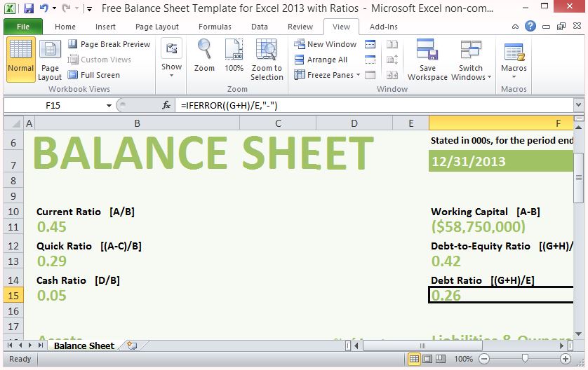Toggle Page Break Preview view
588x370 pixels.
(x=109, y=44)
